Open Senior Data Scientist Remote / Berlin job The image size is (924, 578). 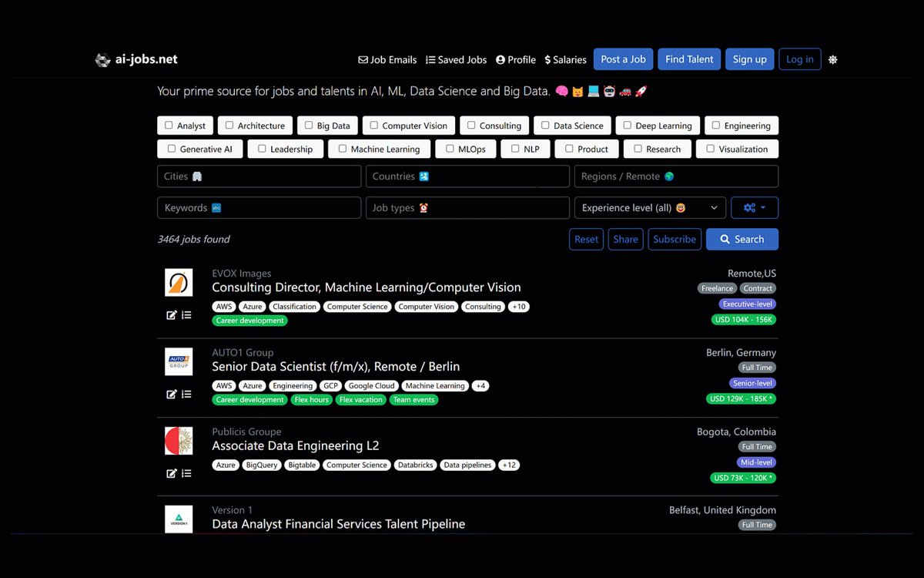[x=336, y=367]
